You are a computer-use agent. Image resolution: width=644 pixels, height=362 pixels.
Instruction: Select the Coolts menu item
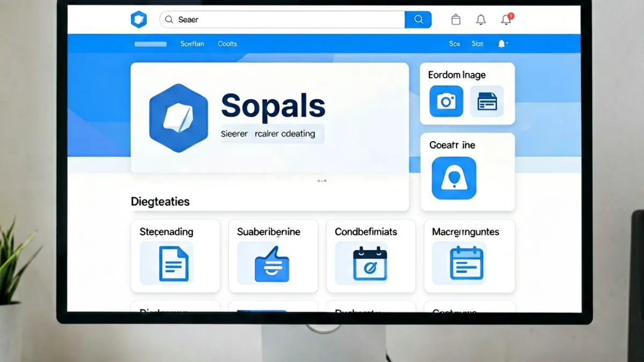coord(228,44)
